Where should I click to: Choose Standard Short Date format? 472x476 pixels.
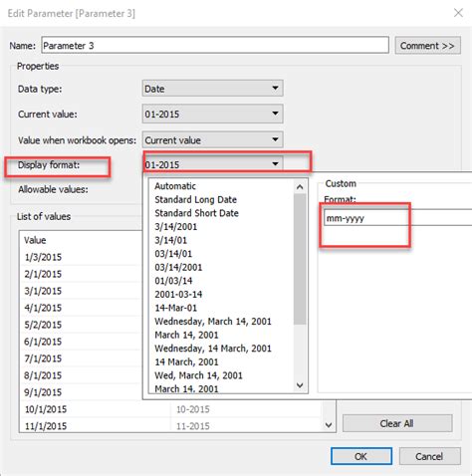coord(196,213)
